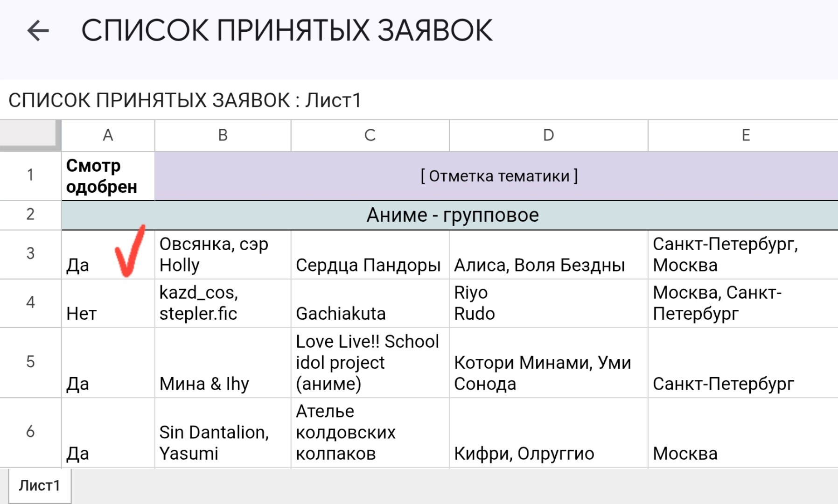Select the 'Gachiakuta' cell
Viewport: 838px width, 504px height.
click(370, 303)
